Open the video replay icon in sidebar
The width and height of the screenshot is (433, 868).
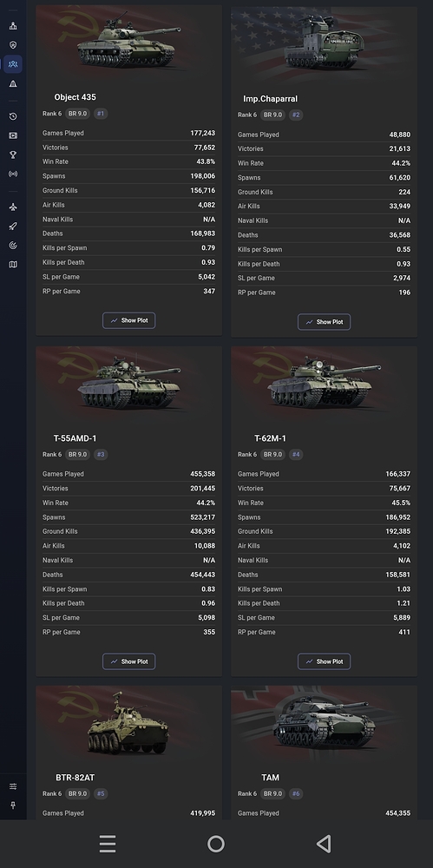click(13, 135)
